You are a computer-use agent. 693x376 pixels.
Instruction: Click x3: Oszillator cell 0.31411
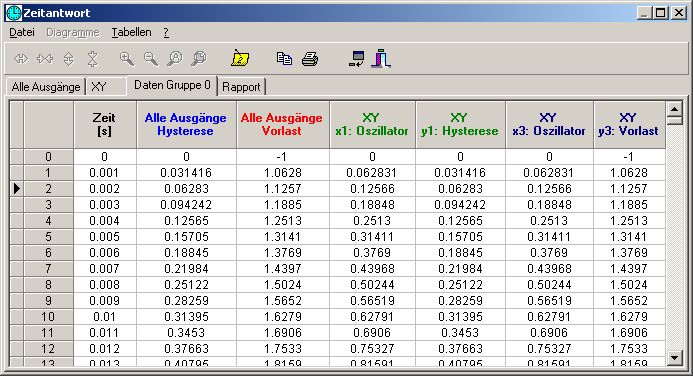pos(549,237)
